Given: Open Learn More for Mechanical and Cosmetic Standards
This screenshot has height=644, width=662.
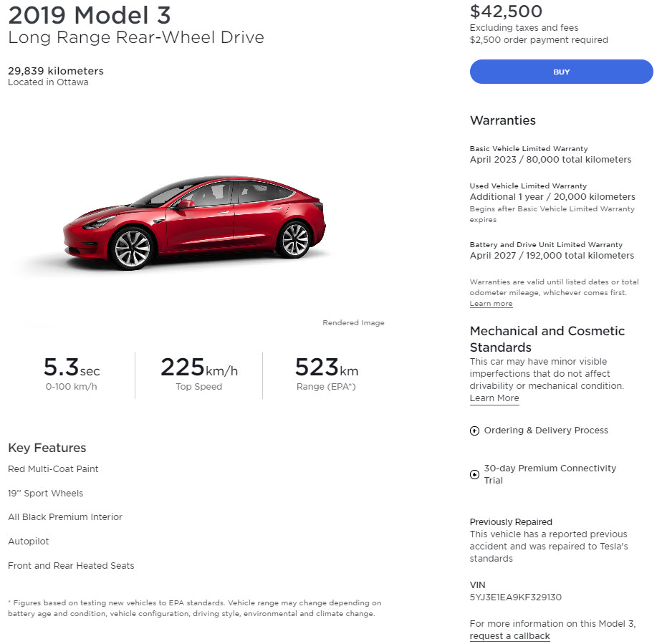Looking at the screenshot, I should (x=494, y=398).
